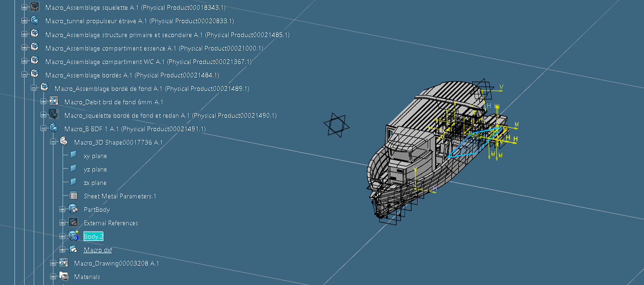Click the Materials folder icon

pyautogui.click(x=64, y=277)
